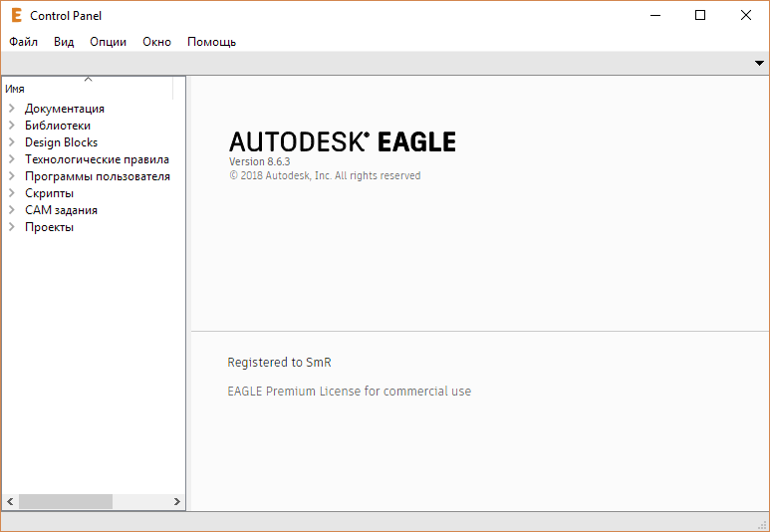
Task: Select the Библиотеки item
Action: 58,126
